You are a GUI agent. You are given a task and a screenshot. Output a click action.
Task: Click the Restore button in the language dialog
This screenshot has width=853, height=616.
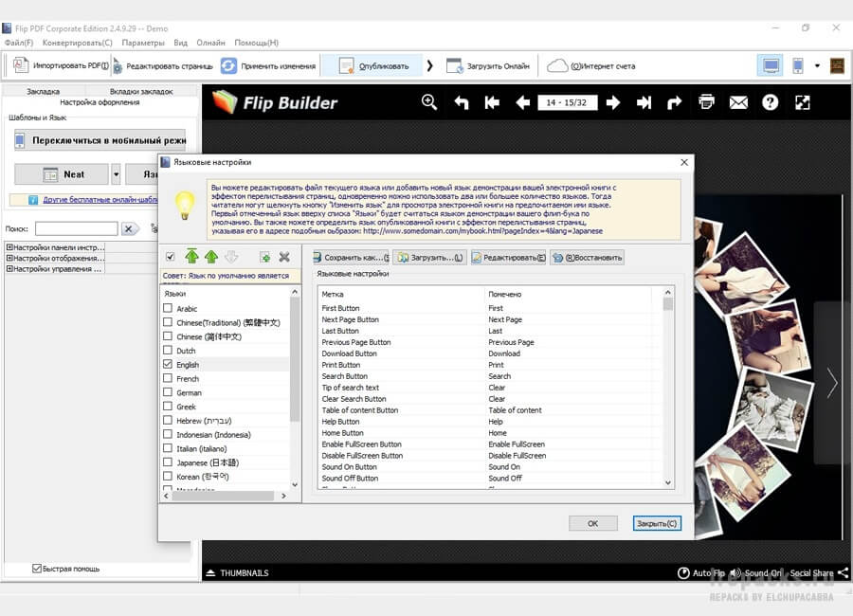click(588, 258)
